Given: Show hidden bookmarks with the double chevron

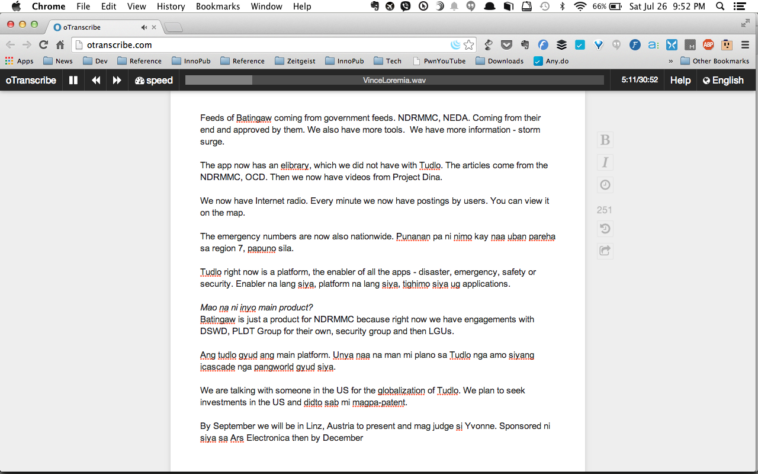Looking at the screenshot, I should coord(671,61).
